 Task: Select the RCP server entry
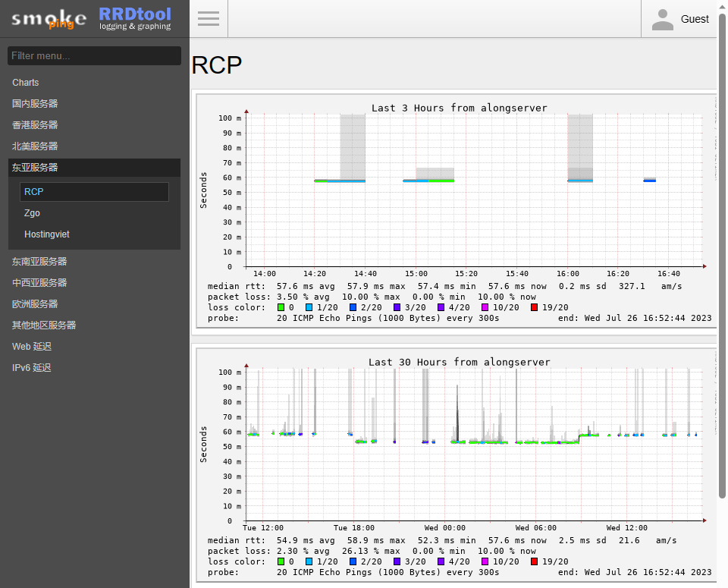[x=34, y=192]
